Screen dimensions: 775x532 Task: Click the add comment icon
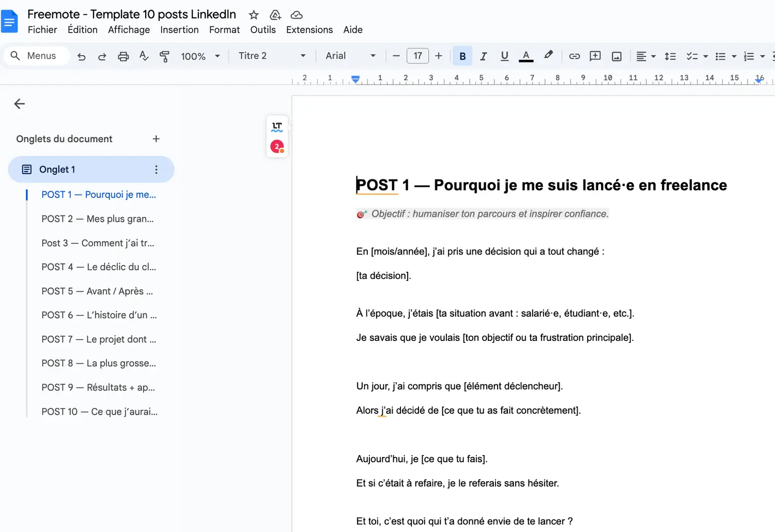coord(595,56)
